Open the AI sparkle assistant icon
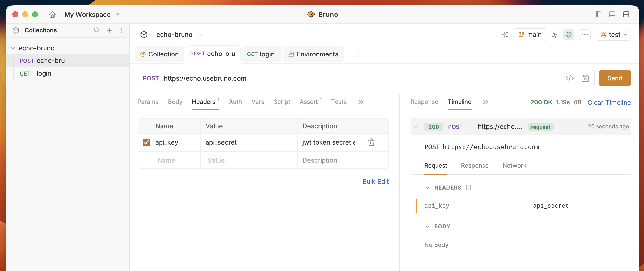This screenshot has height=271, width=644. [505, 35]
